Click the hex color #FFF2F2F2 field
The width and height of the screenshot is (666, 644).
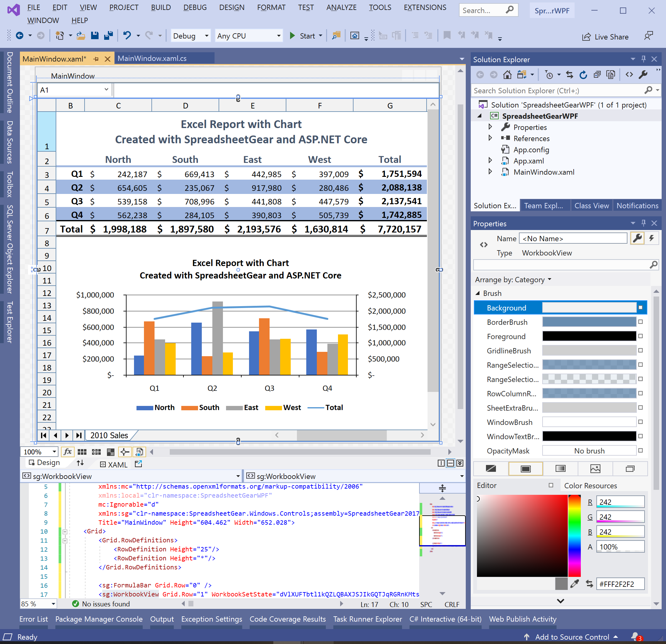tap(620, 584)
